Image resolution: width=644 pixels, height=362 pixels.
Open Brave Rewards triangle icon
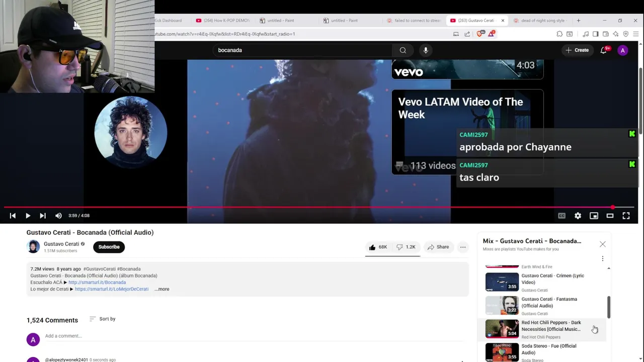(491, 34)
